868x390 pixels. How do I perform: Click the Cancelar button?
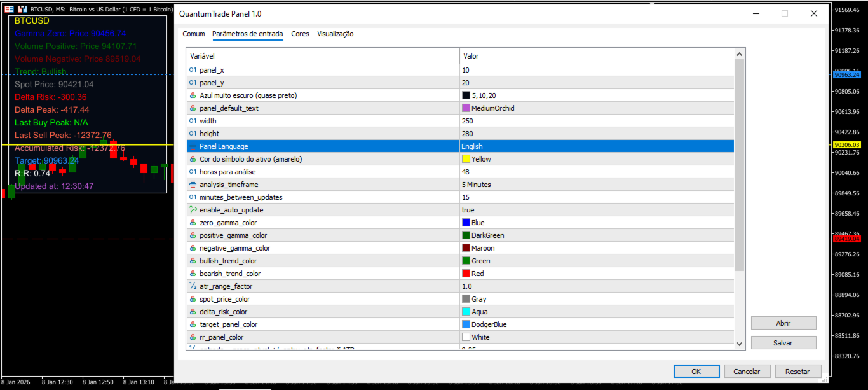tap(747, 372)
